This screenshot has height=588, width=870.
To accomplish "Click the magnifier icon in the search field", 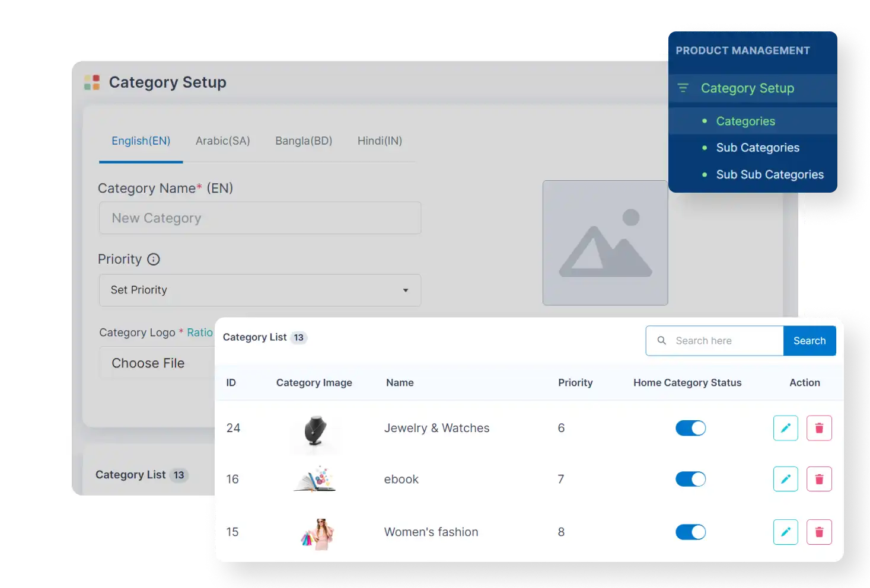I will pyautogui.click(x=661, y=340).
